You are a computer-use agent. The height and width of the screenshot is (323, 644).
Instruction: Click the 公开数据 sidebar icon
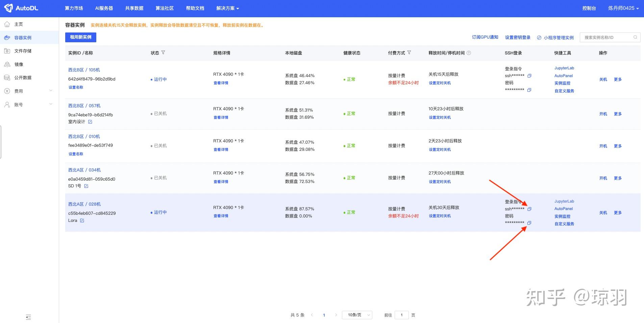[x=7, y=77]
